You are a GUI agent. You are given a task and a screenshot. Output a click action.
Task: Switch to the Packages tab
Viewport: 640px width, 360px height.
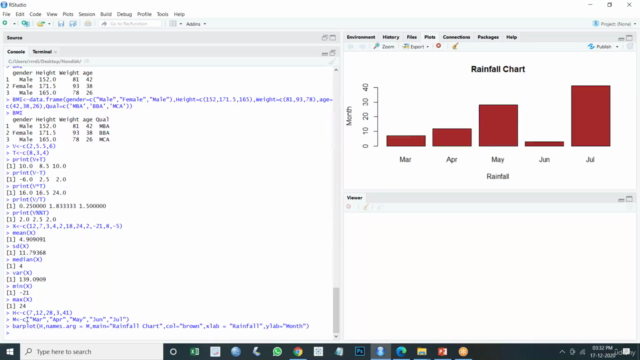(488, 37)
